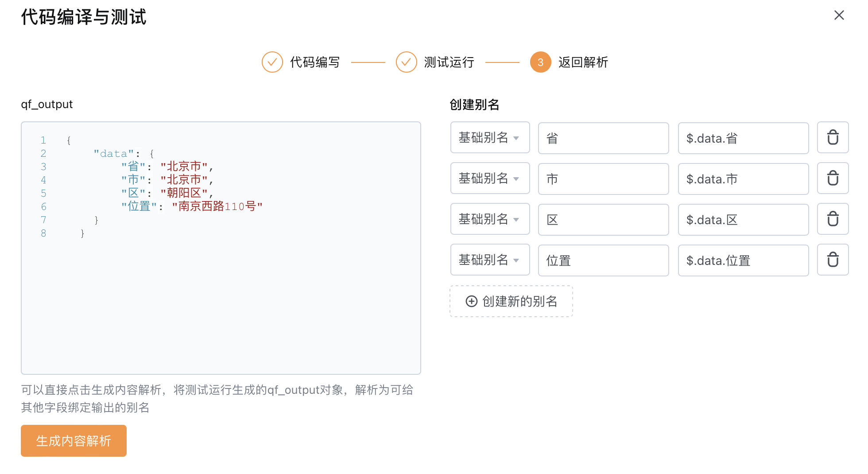Go to the 测试运行 step
The image size is (868, 474).
(x=449, y=62)
